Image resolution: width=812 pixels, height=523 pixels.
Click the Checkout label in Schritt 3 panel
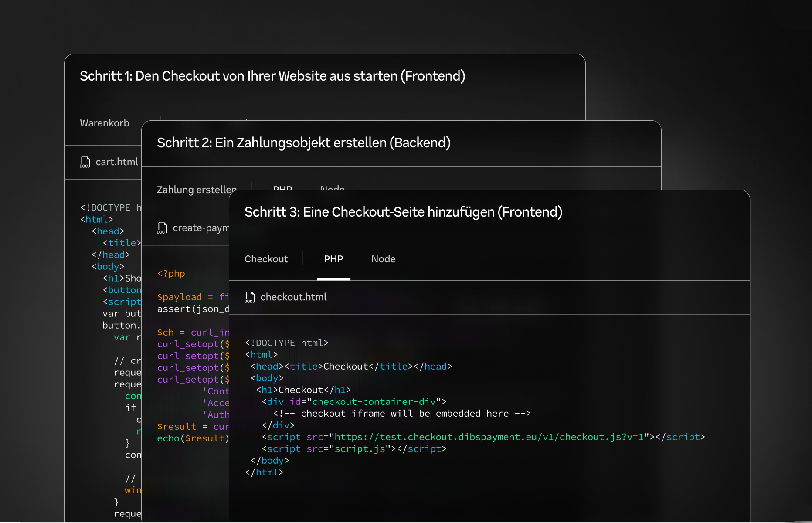pos(266,259)
